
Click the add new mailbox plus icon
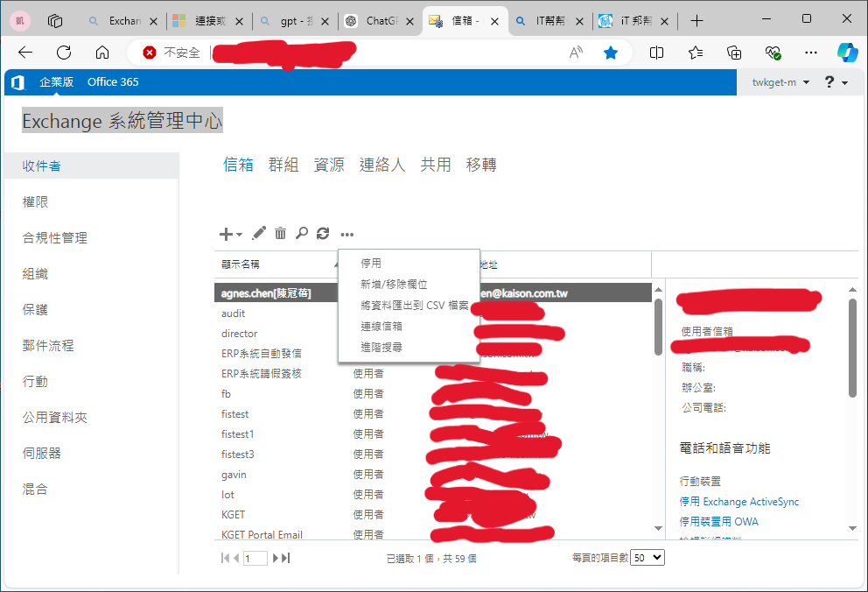(x=226, y=234)
